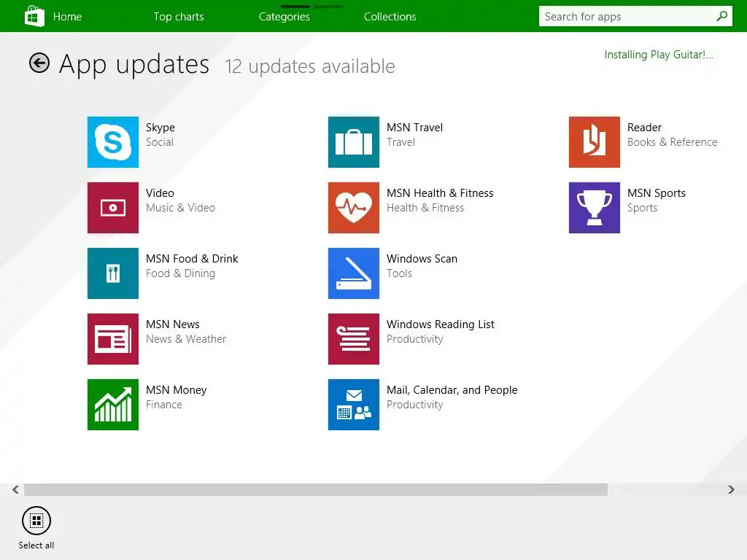This screenshot has height=560, width=747.
Task: Open Categories in the navigation bar
Action: pyautogui.click(x=284, y=17)
